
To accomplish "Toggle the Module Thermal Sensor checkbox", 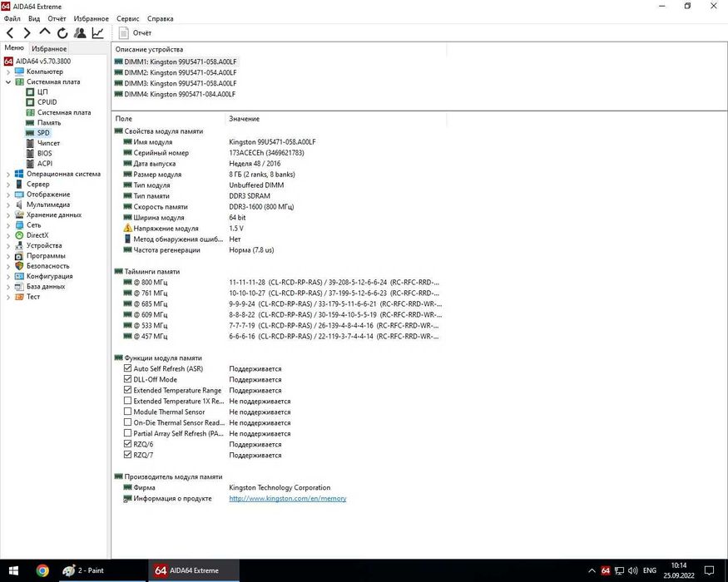I will tap(127, 412).
